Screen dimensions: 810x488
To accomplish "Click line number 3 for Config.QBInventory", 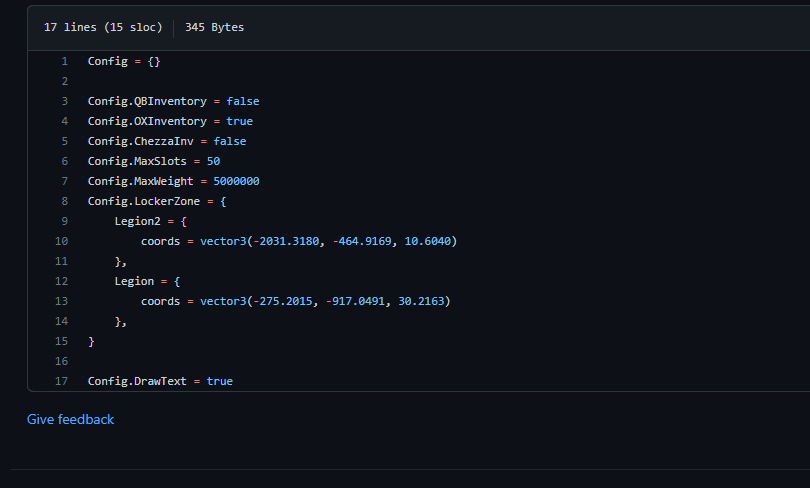I will 64,101.
